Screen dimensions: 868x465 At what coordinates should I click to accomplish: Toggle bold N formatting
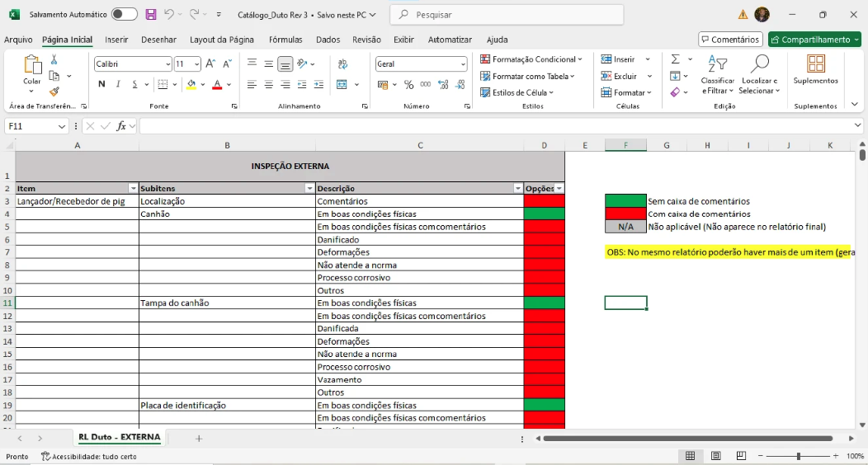pyautogui.click(x=101, y=84)
